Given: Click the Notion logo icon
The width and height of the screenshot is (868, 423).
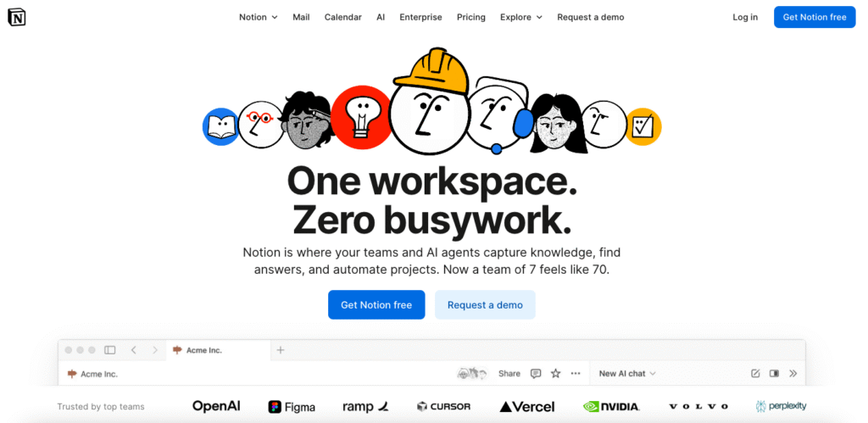Looking at the screenshot, I should tap(17, 17).
